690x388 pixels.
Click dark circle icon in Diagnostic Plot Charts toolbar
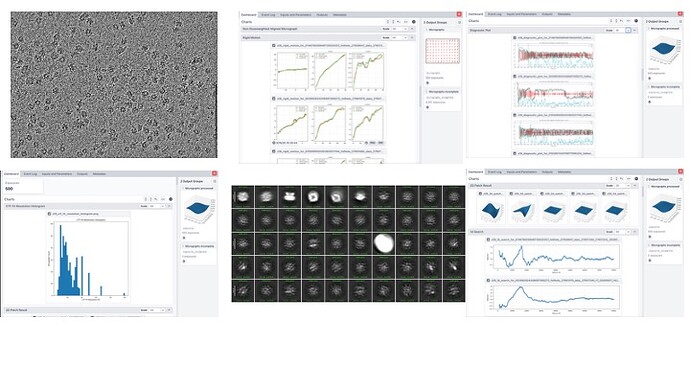click(636, 21)
